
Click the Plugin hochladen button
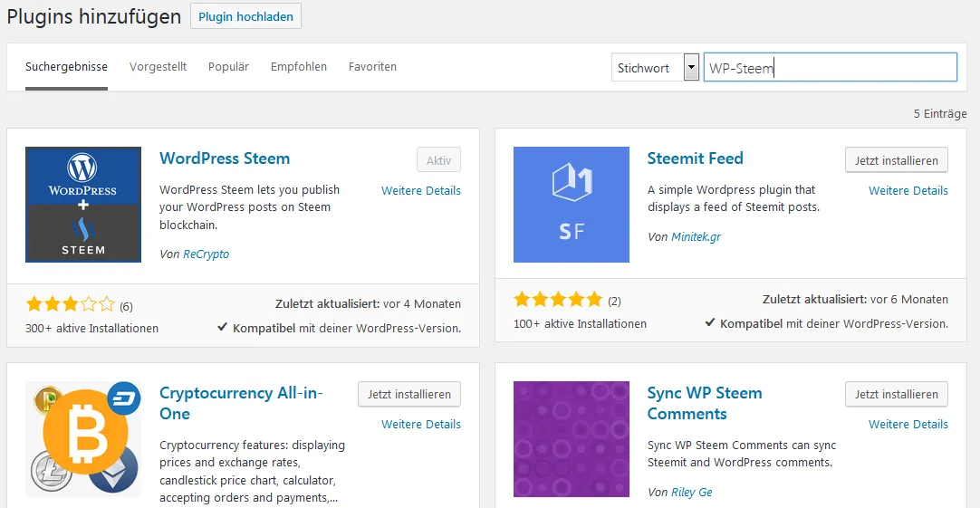[245, 16]
